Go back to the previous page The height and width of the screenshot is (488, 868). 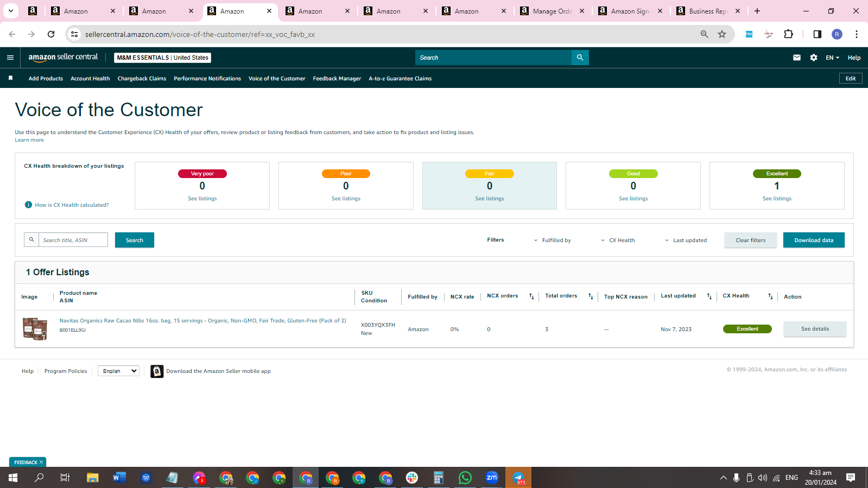point(12,34)
